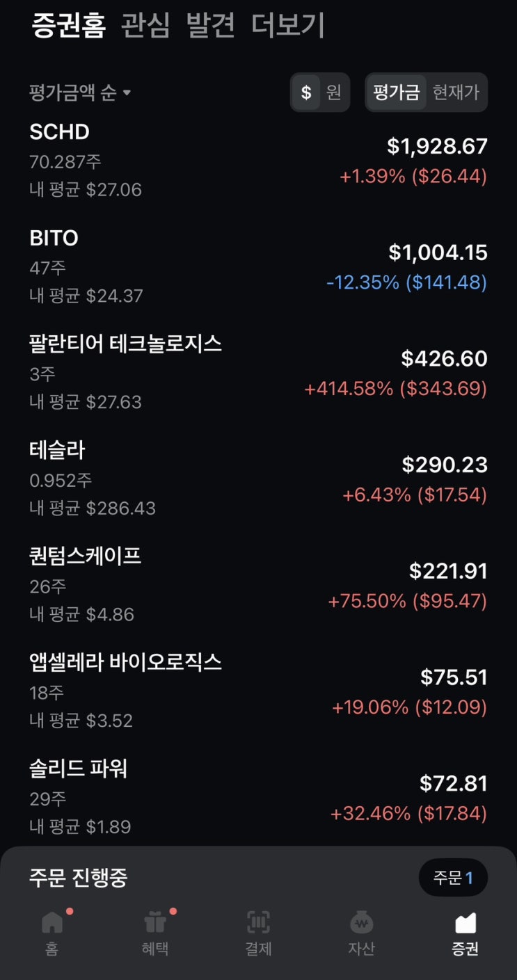Select the 증권홈 tab
517x980 pixels.
tap(68, 26)
